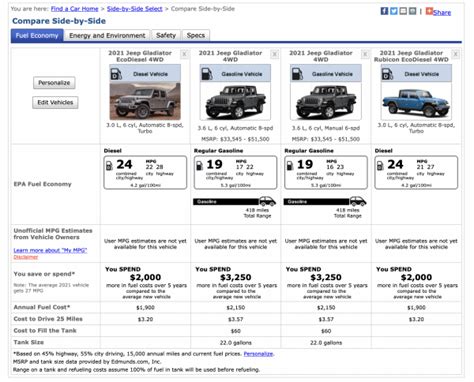Go to Side-by-Side Select breadcrumb
Image resolution: width=474 pixels, height=382 pixels.
coord(135,9)
